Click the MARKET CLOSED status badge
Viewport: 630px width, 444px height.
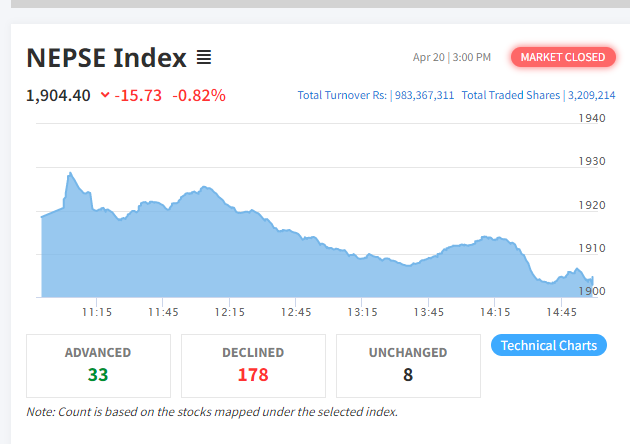pyautogui.click(x=563, y=57)
